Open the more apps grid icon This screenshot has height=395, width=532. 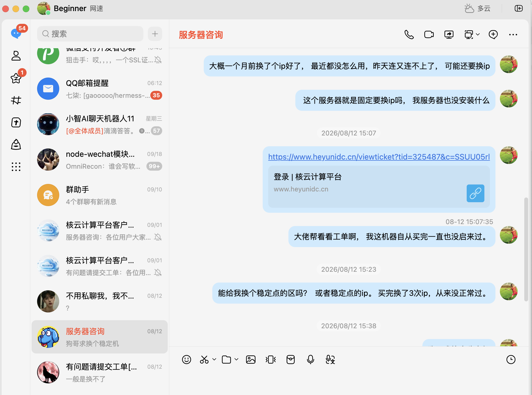click(x=16, y=166)
